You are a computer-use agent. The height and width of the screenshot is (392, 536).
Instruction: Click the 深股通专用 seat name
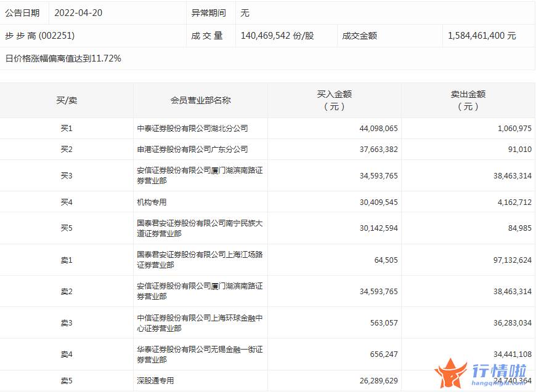pyautogui.click(x=155, y=381)
